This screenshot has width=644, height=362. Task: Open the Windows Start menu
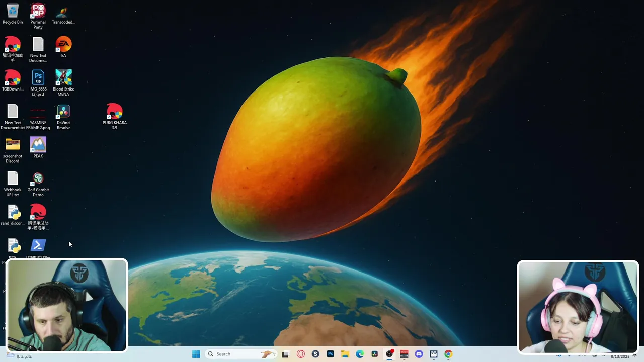[196, 354]
